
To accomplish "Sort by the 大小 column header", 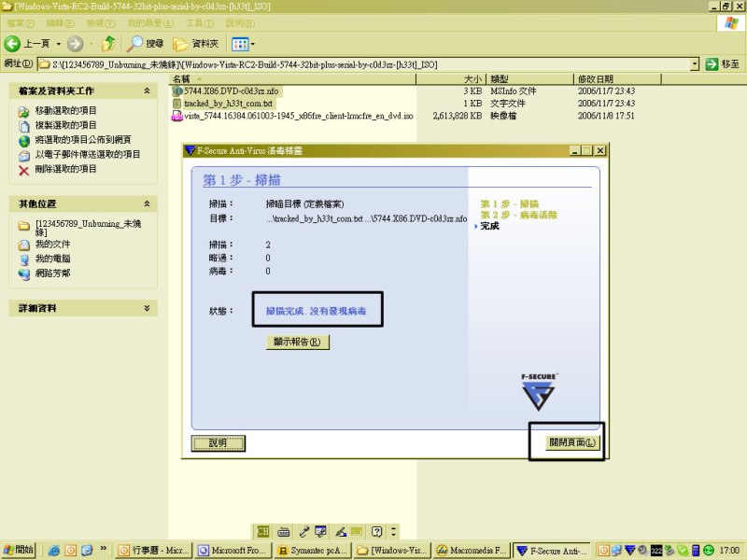I will coord(450,79).
